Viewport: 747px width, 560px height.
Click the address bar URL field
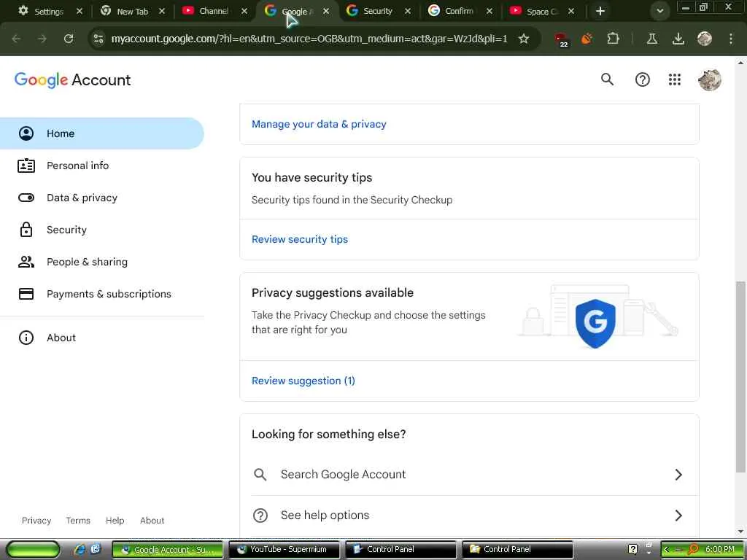pos(309,39)
